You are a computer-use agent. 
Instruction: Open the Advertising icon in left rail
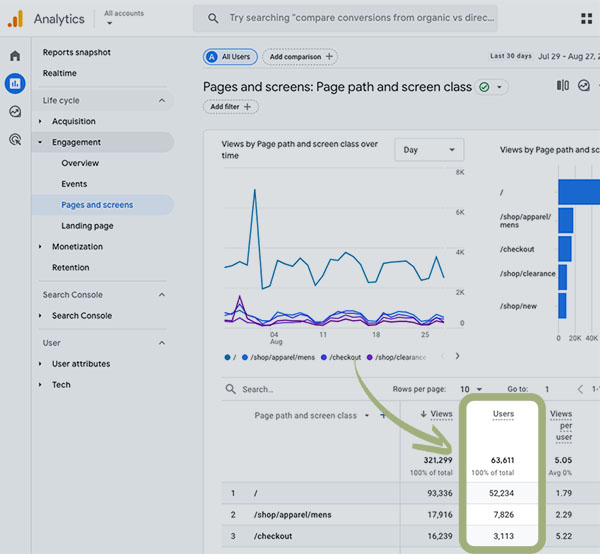[x=15, y=140]
